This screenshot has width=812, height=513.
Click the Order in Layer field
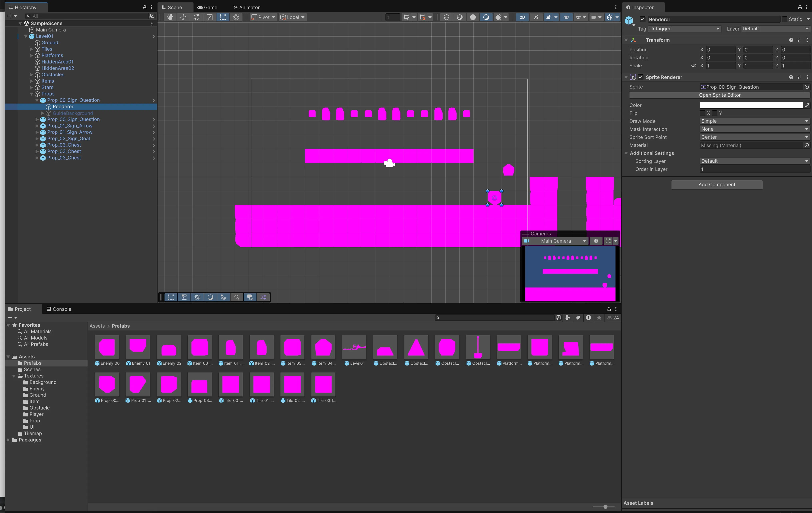pyautogui.click(x=755, y=169)
